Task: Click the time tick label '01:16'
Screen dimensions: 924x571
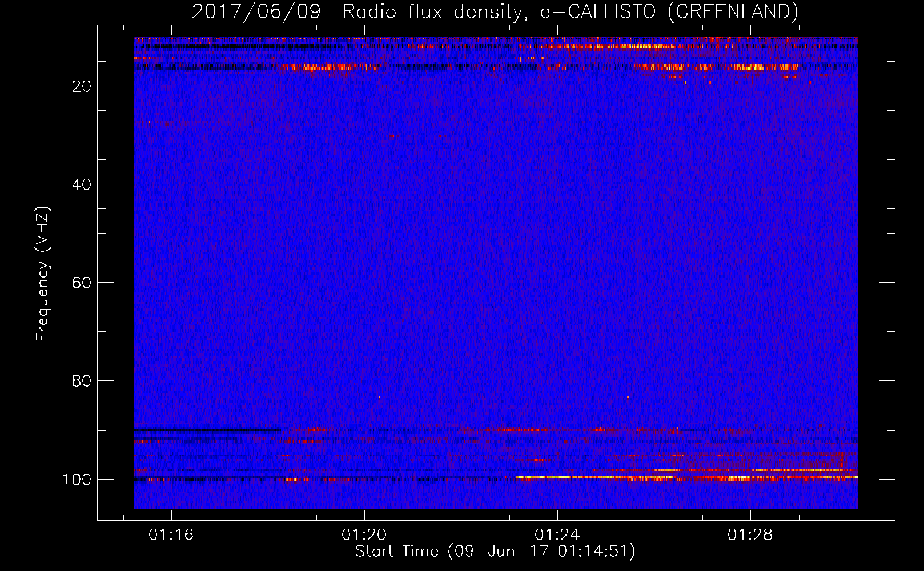Action: tap(171, 535)
